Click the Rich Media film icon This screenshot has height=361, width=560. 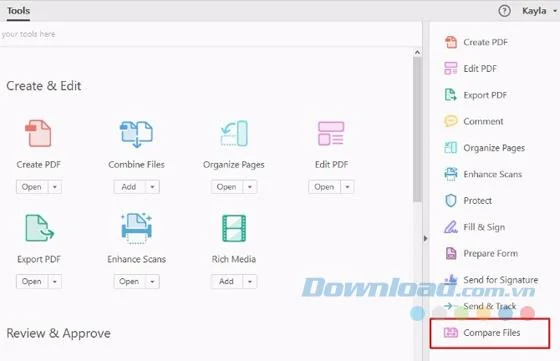[x=234, y=228]
